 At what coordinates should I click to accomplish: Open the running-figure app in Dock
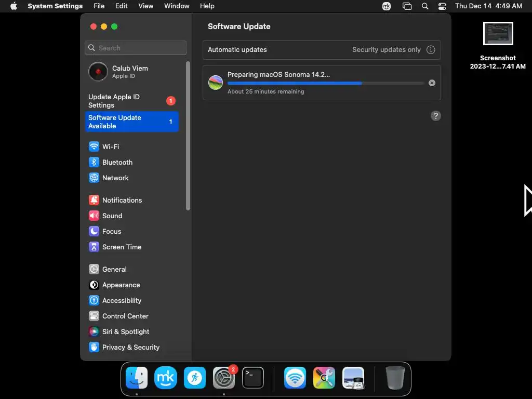coord(195,378)
